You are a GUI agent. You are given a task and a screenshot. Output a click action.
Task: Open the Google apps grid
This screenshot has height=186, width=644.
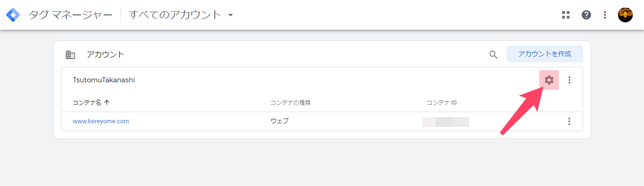pyautogui.click(x=566, y=15)
